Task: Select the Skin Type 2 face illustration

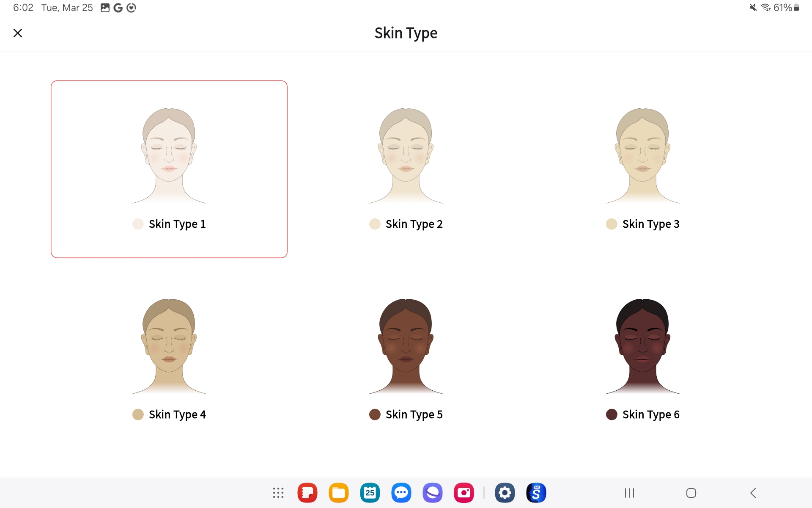Action: pyautogui.click(x=406, y=156)
